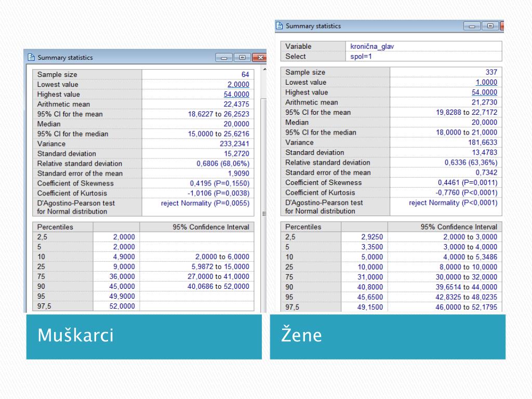This screenshot has width=532, height=399.
Task: Select the kurtosis value -0,7760 (P<0,0001)
Action: [x=467, y=192]
